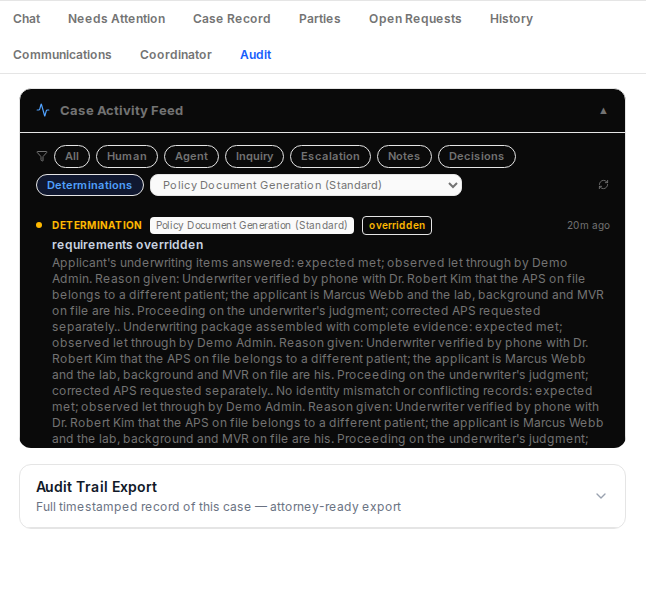Open the Open Requests tab

click(x=415, y=19)
